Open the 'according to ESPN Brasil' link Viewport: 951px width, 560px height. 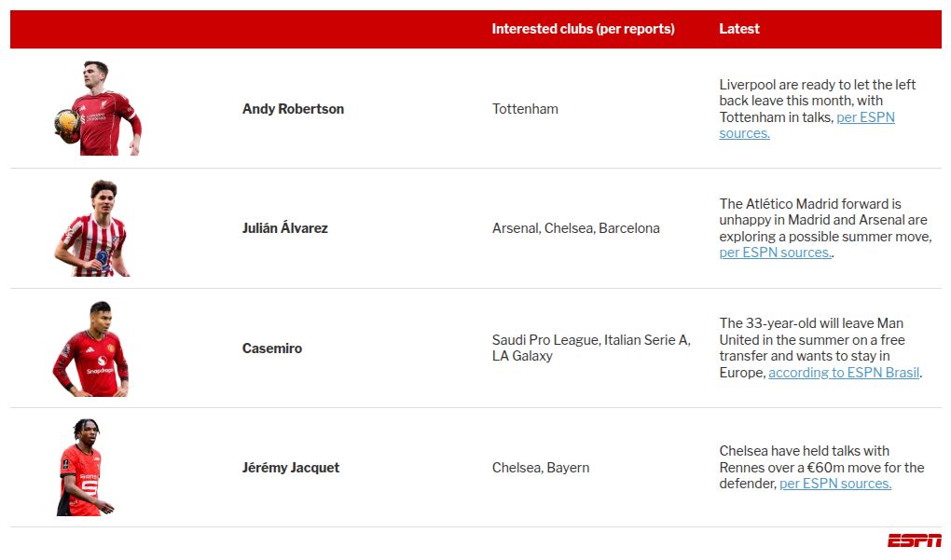pos(844,373)
